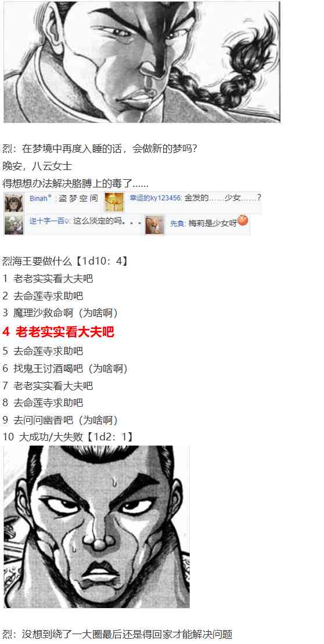
Task: Click highlighted red result 4 老老实实看大夫吧
Action: (58, 332)
